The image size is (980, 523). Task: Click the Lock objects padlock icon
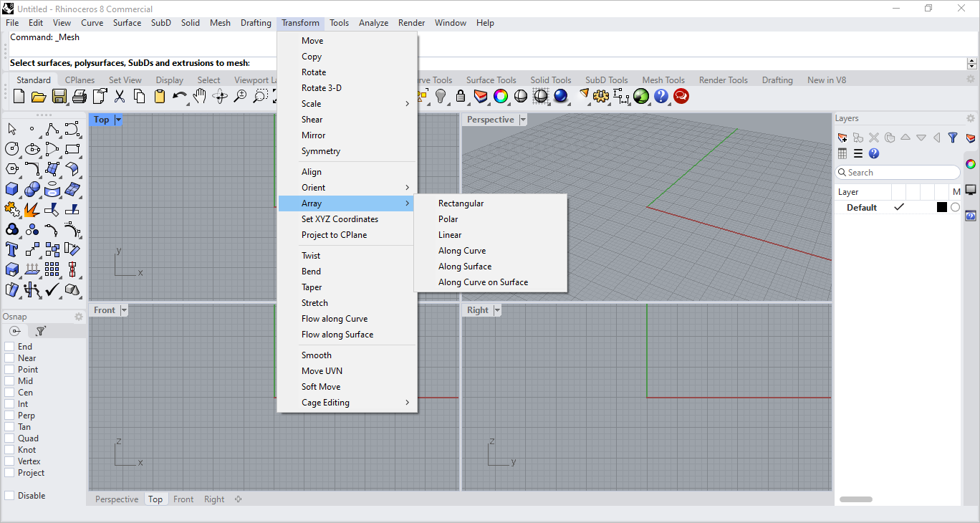tap(461, 96)
